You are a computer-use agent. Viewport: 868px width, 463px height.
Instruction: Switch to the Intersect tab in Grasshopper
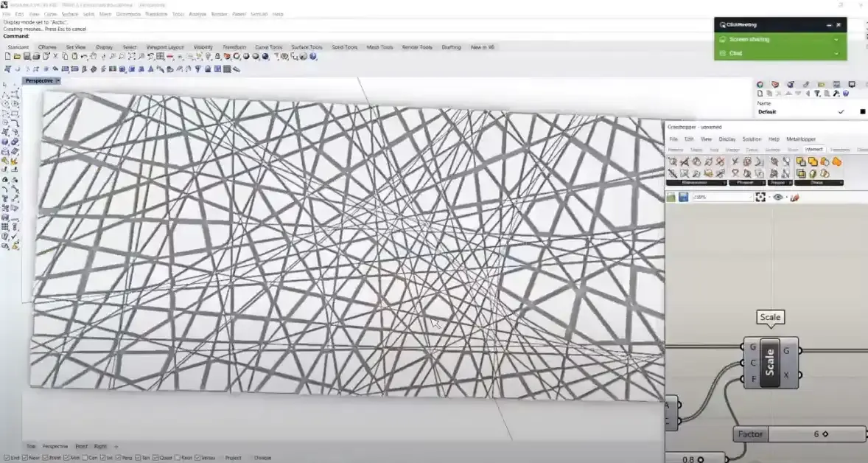click(813, 149)
